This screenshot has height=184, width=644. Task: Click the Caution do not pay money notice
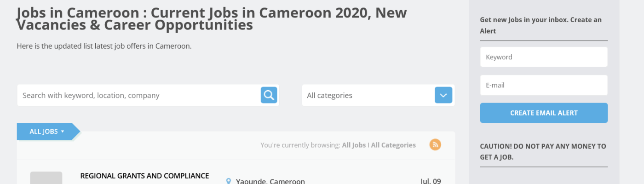point(543,152)
